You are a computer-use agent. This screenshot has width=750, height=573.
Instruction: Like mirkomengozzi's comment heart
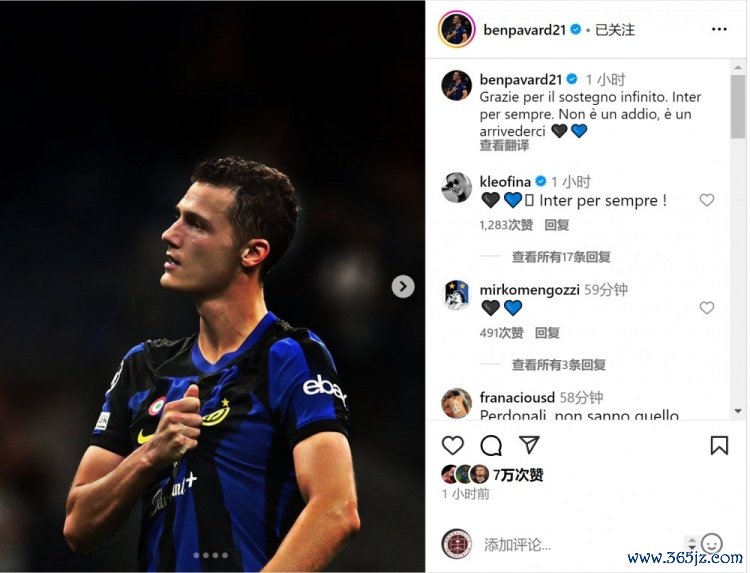tap(706, 308)
